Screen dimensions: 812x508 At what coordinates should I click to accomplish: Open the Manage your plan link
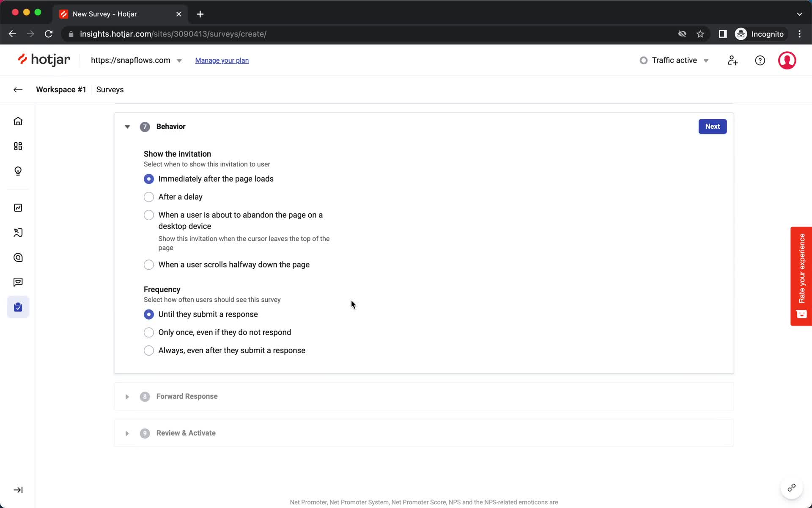coord(222,61)
